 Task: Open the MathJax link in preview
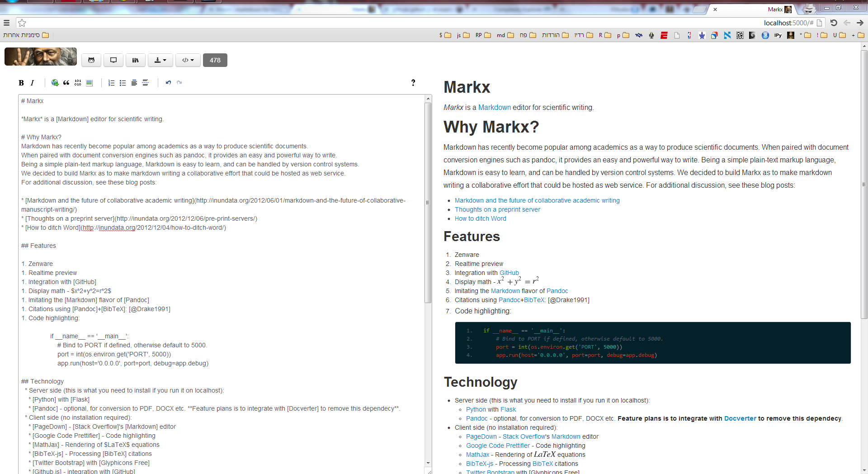click(x=477, y=455)
